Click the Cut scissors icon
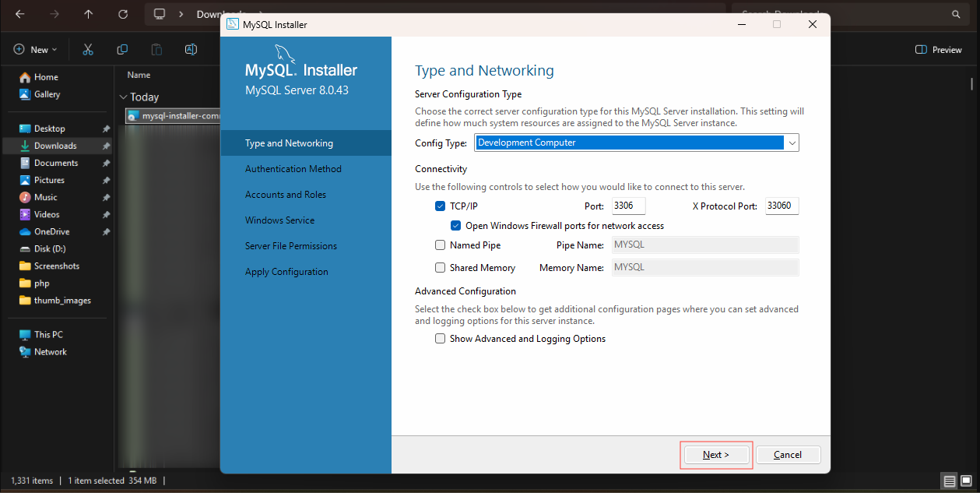980x493 pixels. point(88,49)
